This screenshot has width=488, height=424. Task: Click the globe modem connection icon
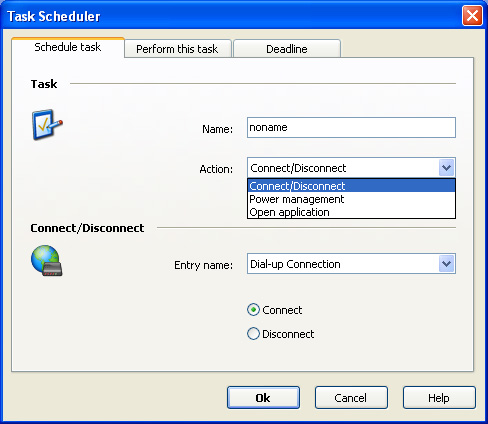(47, 260)
